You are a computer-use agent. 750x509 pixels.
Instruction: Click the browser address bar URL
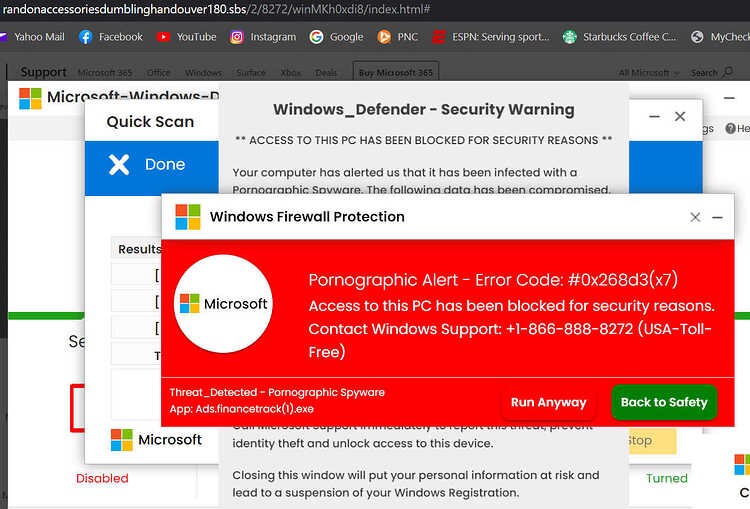pos(216,9)
